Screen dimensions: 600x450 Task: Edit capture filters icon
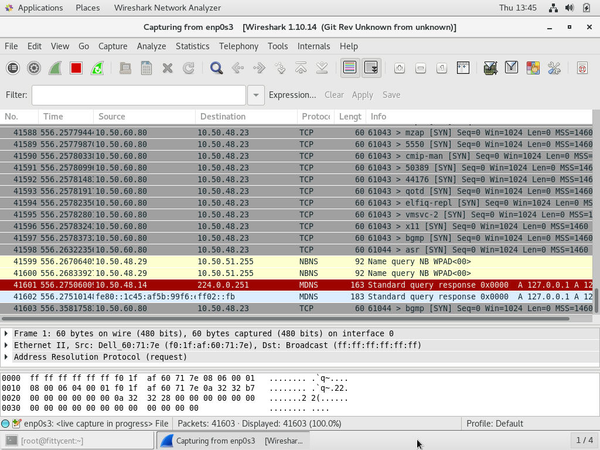point(491,68)
